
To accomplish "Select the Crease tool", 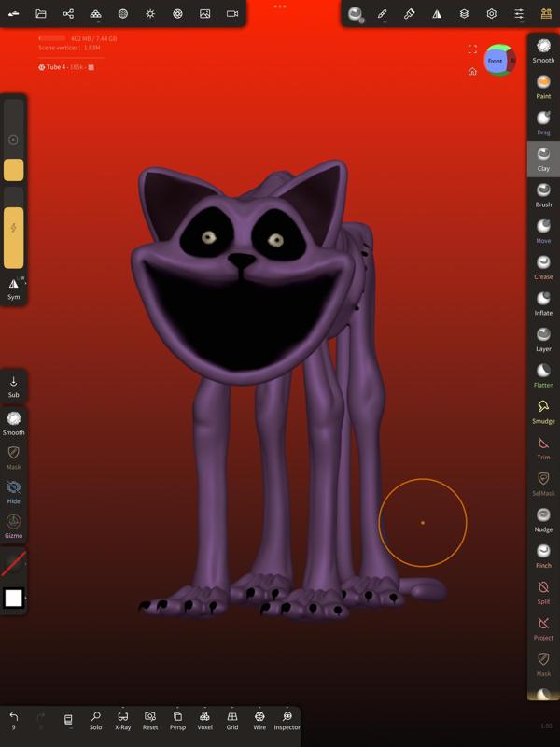I will [x=543, y=267].
